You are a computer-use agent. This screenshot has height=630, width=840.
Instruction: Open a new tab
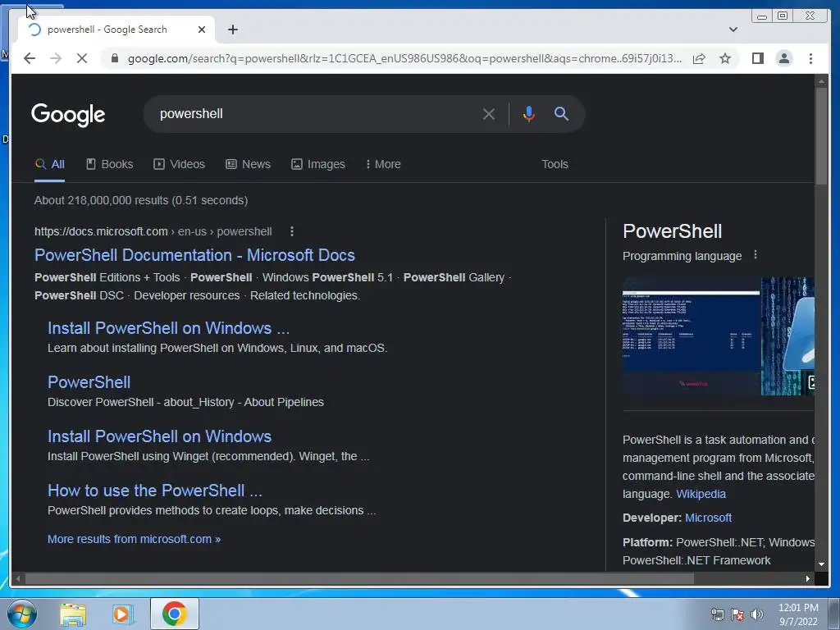pyautogui.click(x=232, y=30)
